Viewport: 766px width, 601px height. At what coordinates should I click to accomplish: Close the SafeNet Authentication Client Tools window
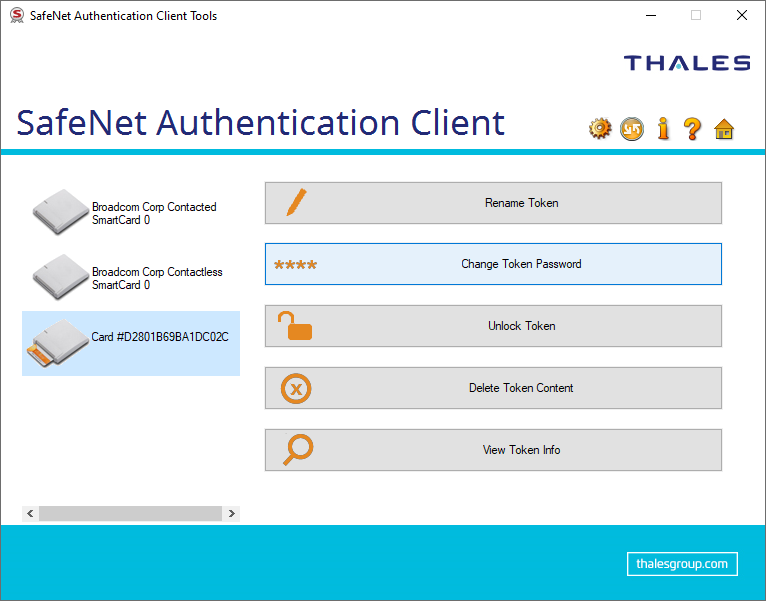pyautogui.click(x=742, y=16)
